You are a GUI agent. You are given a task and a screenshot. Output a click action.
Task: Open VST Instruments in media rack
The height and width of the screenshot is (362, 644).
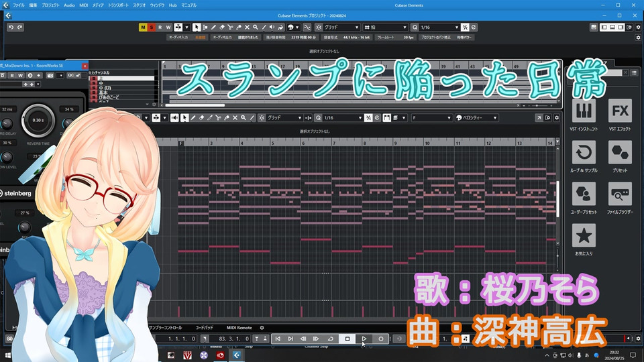[584, 111]
